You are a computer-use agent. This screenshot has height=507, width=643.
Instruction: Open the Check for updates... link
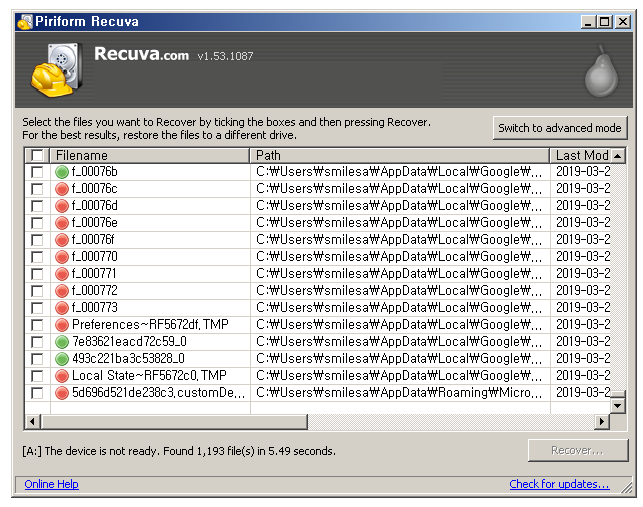(x=559, y=484)
